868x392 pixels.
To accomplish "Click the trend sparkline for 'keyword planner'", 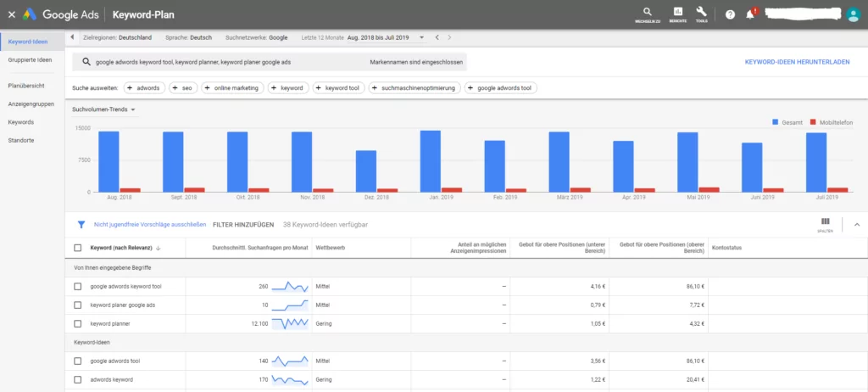I will [290, 323].
